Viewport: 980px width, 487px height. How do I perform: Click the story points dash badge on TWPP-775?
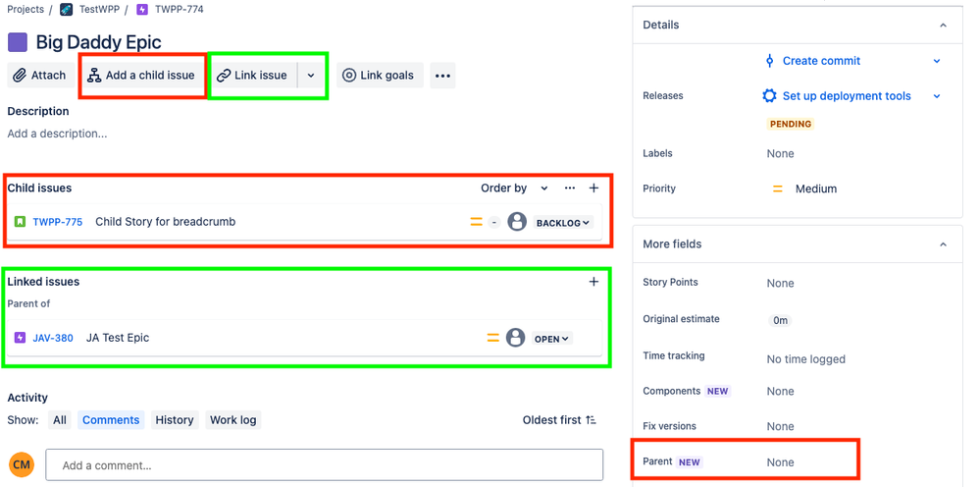(494, 222)
